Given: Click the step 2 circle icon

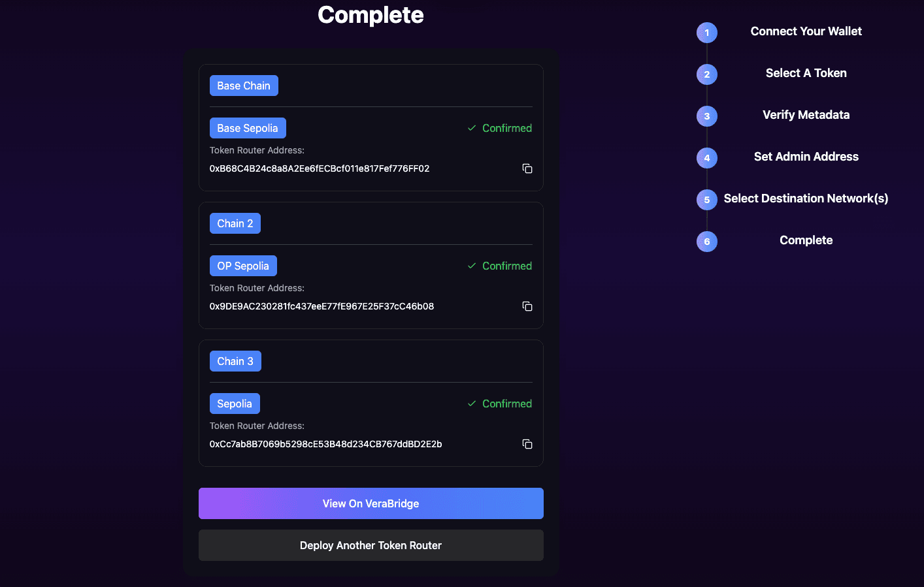Looking at the screenshot, I should pyautogui.click(x=706, y=74).
